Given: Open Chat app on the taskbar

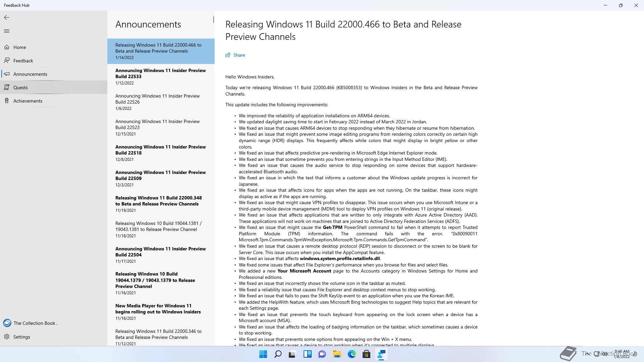Looking at the screenshot, I should pos(322,354).
